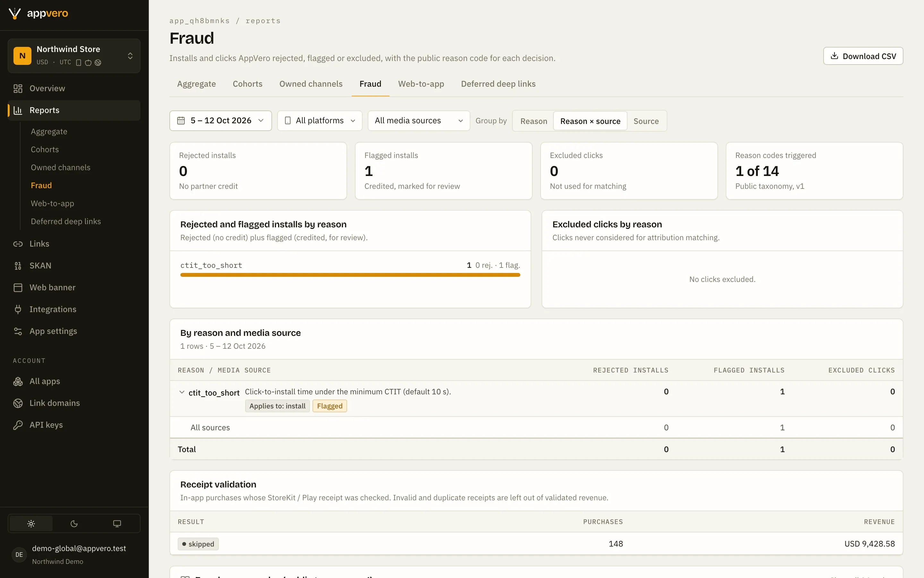Click the Northwind Store N badge
The width and height of the screenshot is (924, 578).
(22, 56)
